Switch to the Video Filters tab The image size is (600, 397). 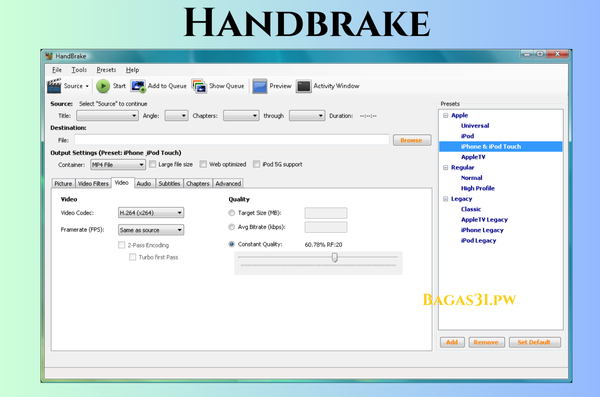tap(93, 183)
